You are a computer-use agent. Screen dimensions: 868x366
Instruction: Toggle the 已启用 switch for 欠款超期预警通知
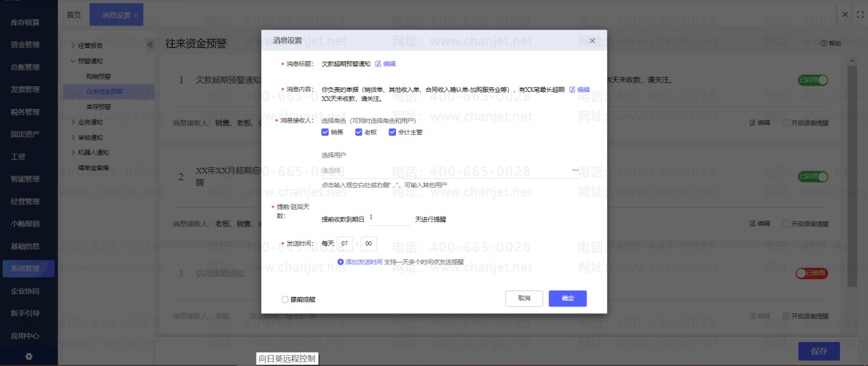(x=813, y=80)
